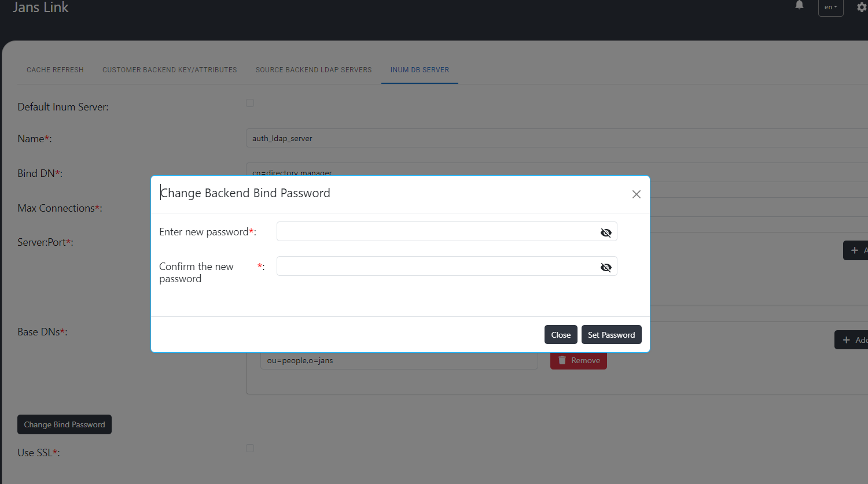868x484 pixels.
Task: Select the ou=people,o=jans input field
Action: point(399,360)
